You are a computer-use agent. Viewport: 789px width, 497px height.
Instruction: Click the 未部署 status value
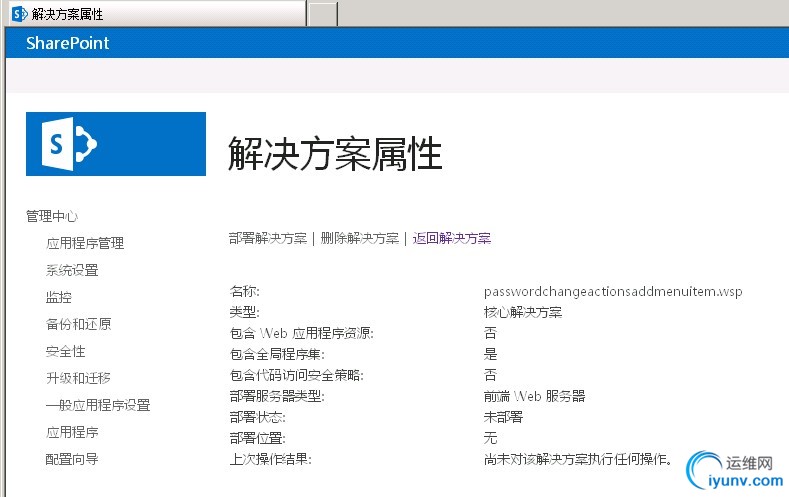(503, 418)
